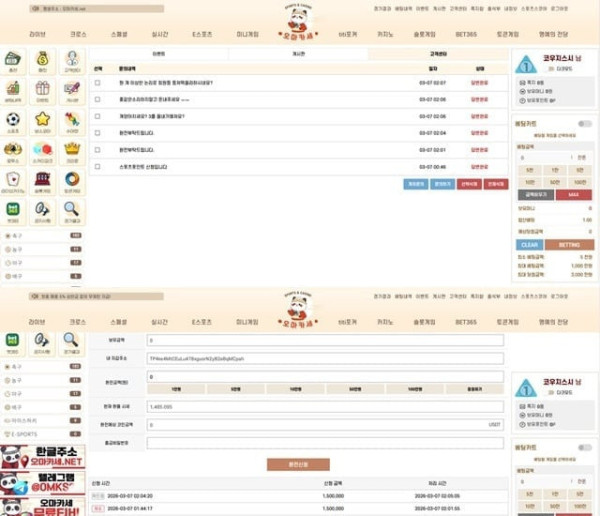This screenshot has height=516, width=600.
Task: Click the blue CLEAR button
Action: click(x=530, y=245)
